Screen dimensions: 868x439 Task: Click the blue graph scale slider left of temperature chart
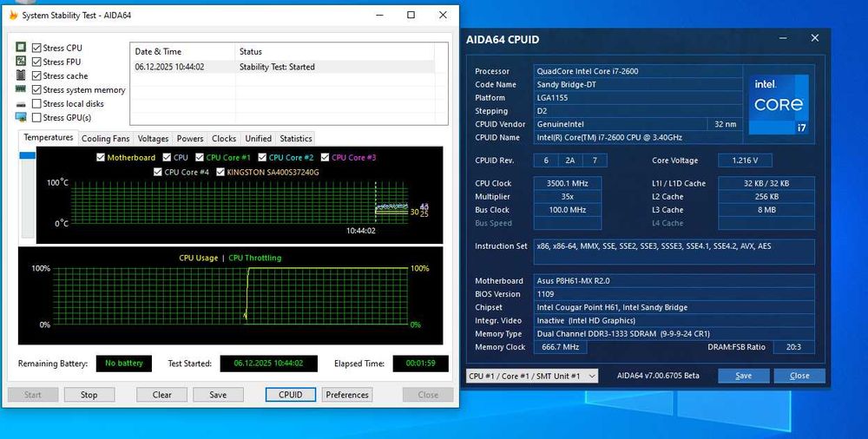click(27, 155)
